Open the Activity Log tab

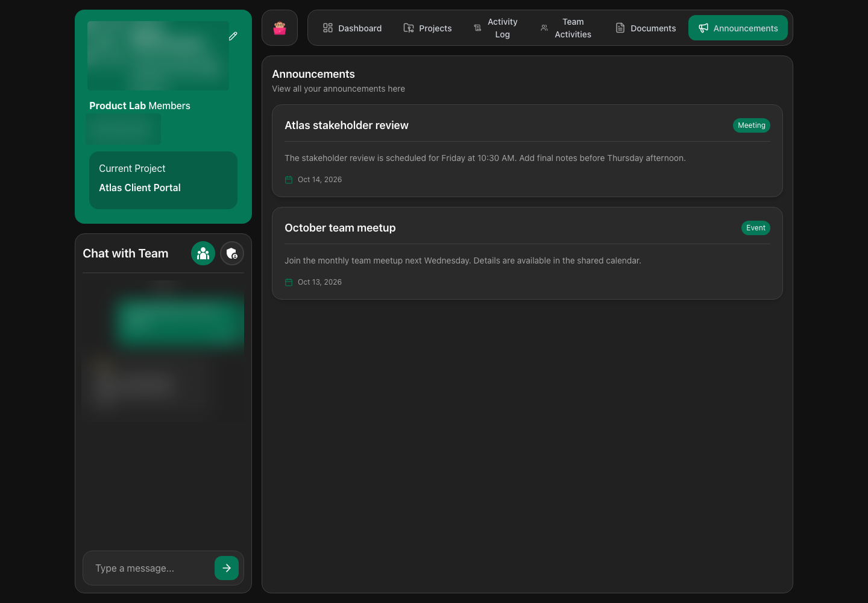tap(495, 28)
